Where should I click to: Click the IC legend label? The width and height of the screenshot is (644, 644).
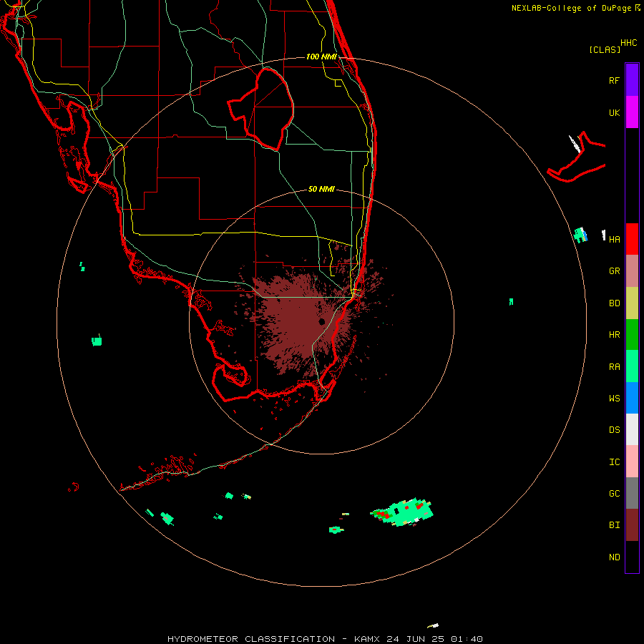coord(614,462)
